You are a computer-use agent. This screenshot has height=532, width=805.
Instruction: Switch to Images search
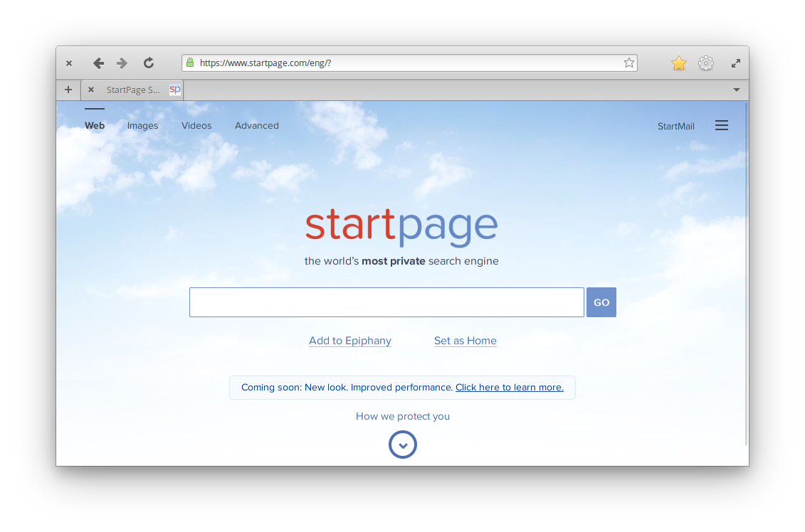point(143,126)
